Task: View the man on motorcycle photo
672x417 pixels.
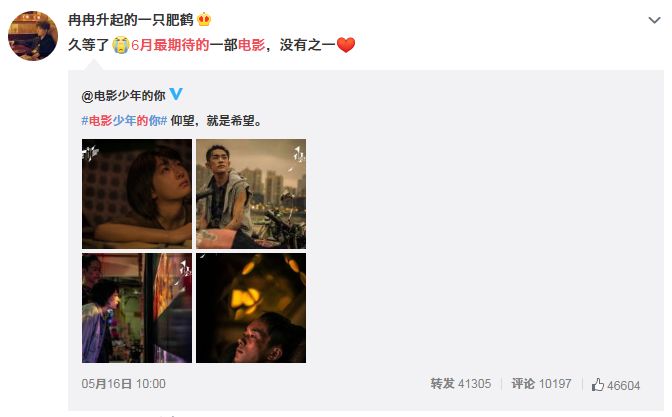Action: coord(251,194)
